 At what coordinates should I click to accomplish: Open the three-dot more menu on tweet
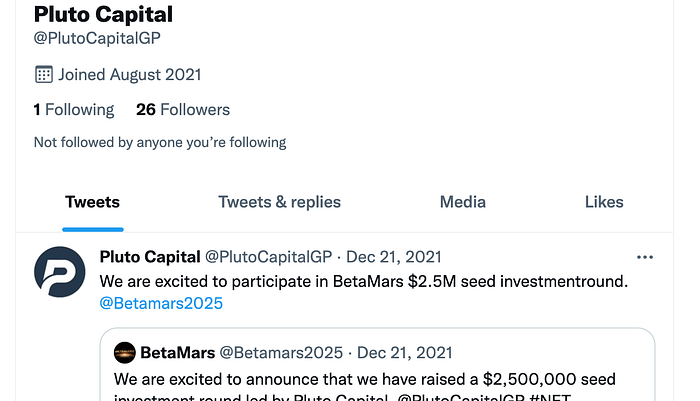point(645,257)
